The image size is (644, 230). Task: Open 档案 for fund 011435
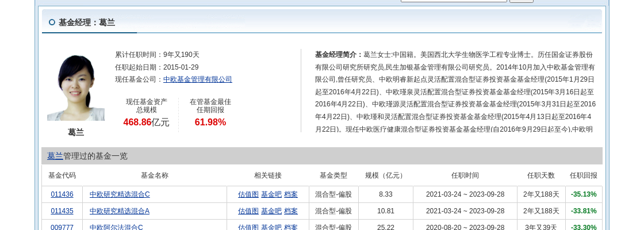(291, 211)
